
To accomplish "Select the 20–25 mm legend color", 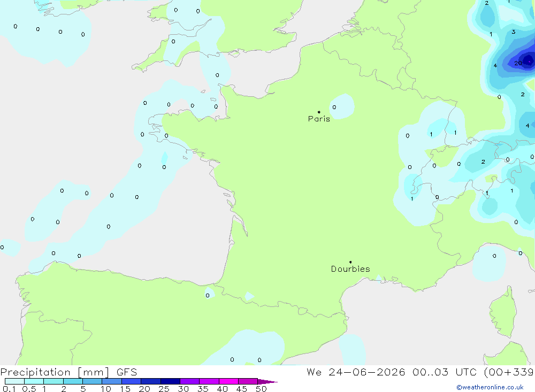I will (151, 381).
